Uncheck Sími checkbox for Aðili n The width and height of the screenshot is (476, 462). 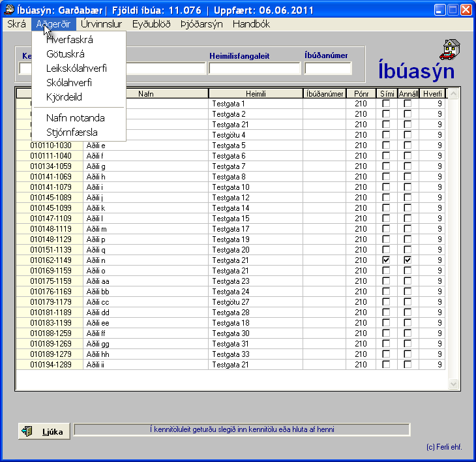[386, 260]
